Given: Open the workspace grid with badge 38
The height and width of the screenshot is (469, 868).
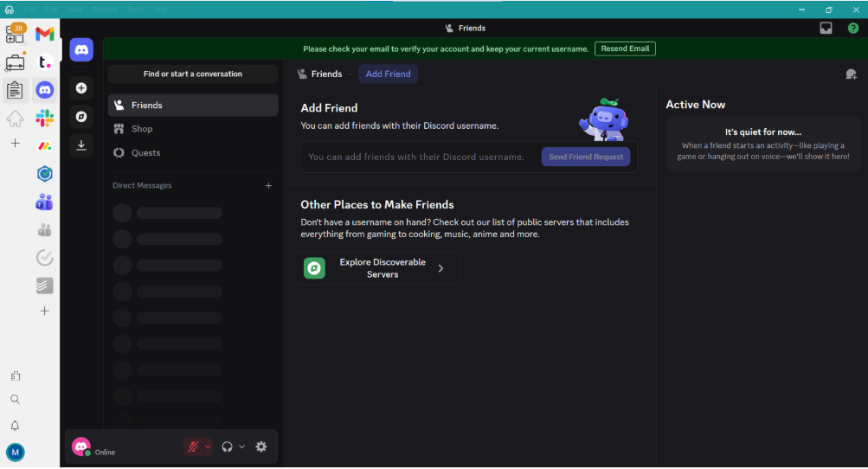Looking at the screenshot, I should 16,35.
